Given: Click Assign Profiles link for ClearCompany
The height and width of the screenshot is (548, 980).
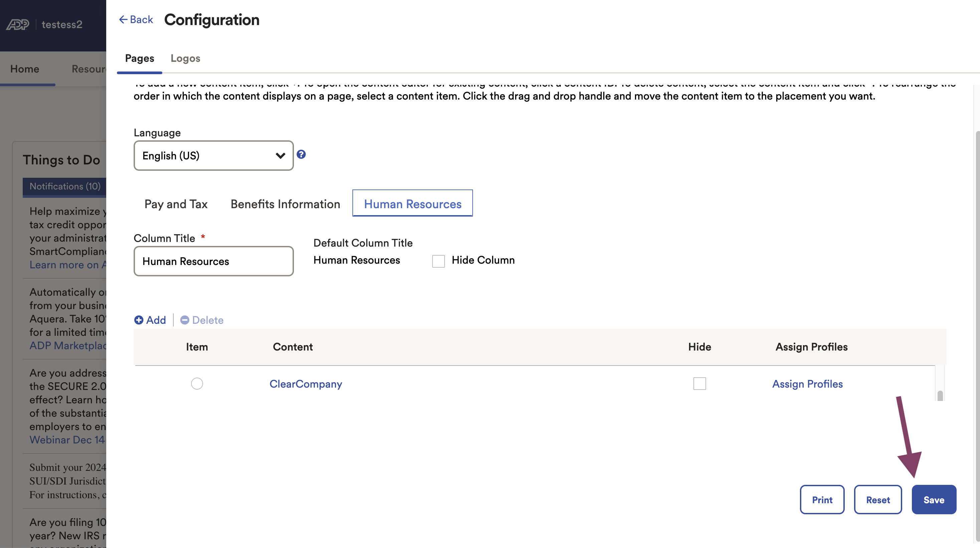Looking at the screenshot, I should pyautogui.click(x=807, y=384).
